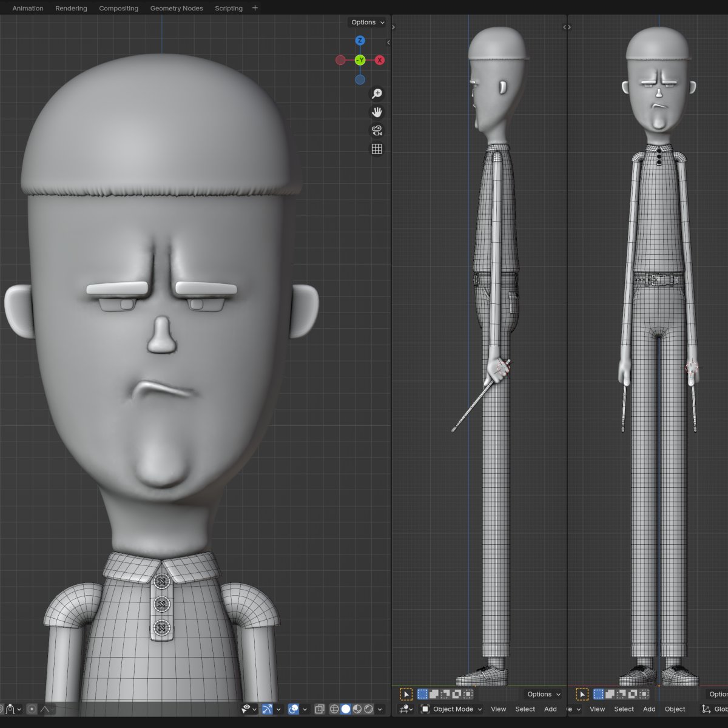Switch to the Scripting workspace tab
This screenshot has width=728, height=728.
(229, 8)
